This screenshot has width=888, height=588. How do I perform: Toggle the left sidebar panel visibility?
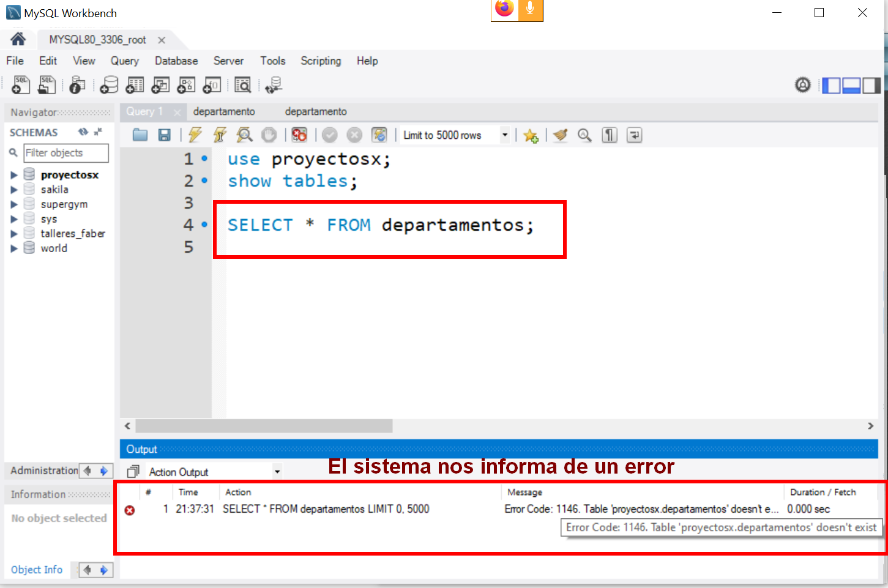pyautogui.click(x=831, y=86)
